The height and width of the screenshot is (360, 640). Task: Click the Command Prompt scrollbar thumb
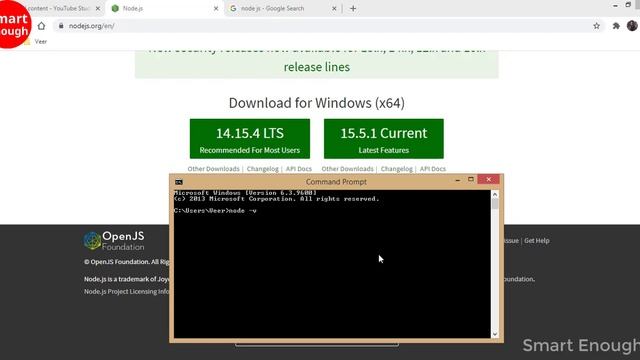(x=495, y=204)
